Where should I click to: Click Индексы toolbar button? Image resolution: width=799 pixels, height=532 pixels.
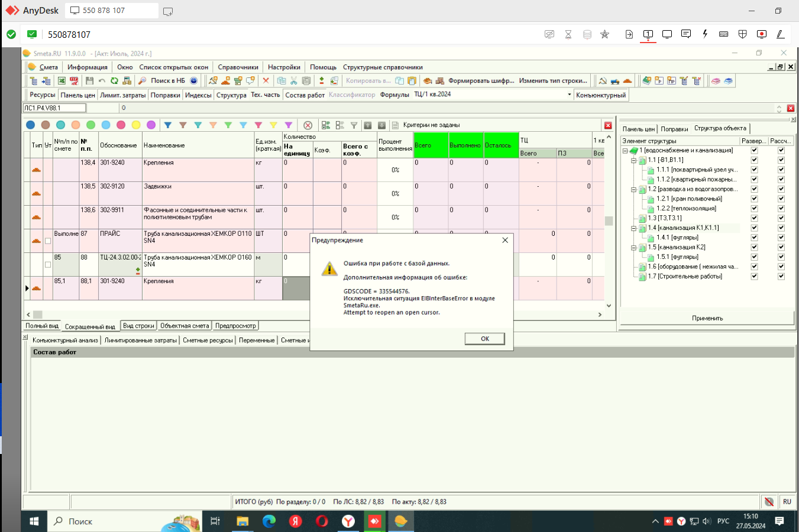click(198, 95)
